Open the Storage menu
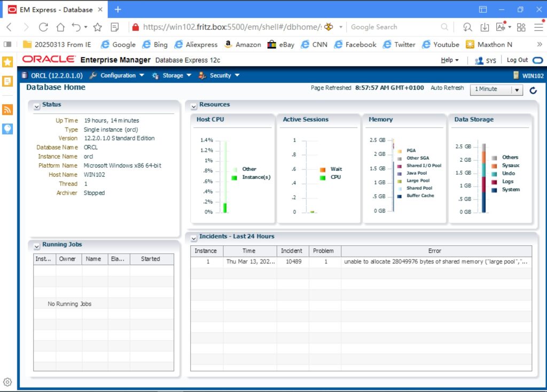This screenshot has width=547, height=392. (x=171, y=75)
